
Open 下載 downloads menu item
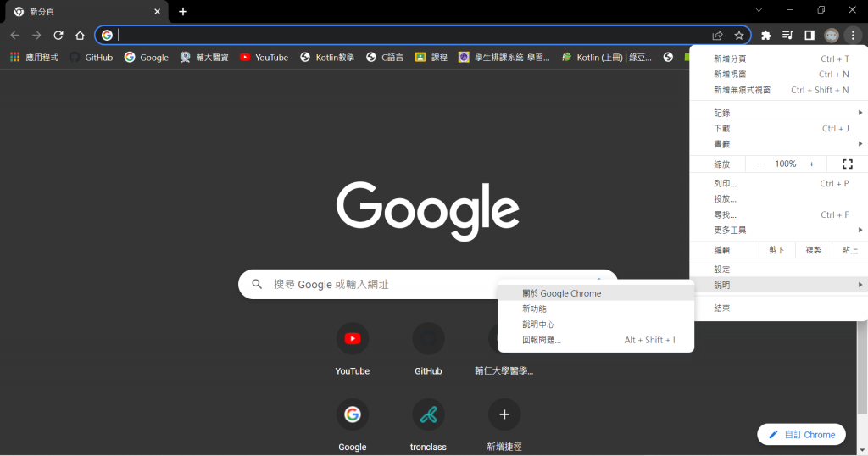[778, 128]
